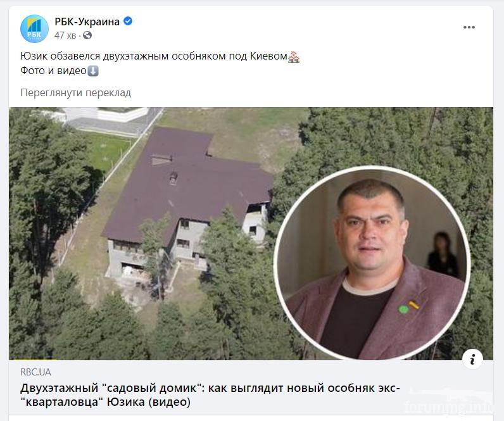The height and width of the screenshot is (421, 504).
Task: Click the RBC.UA source domain label
Action: point(35,372)
